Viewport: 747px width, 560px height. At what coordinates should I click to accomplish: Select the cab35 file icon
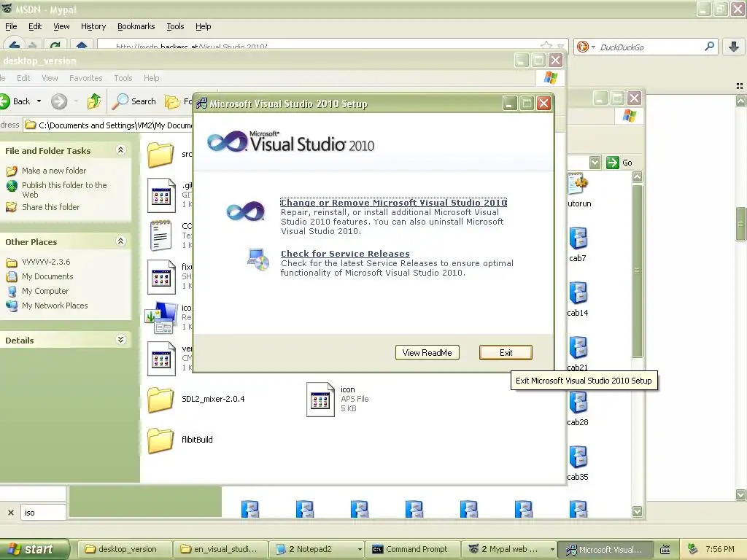tap(578, 458)
